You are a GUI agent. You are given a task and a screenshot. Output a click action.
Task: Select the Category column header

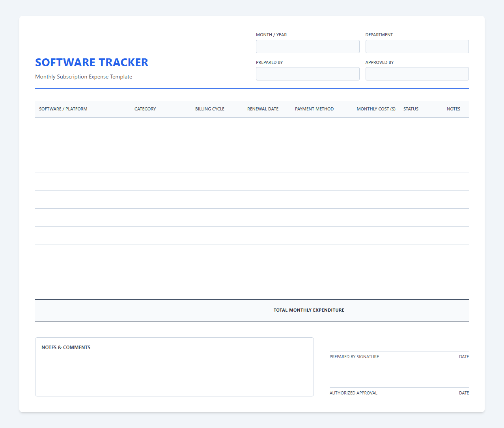(145, 109)
